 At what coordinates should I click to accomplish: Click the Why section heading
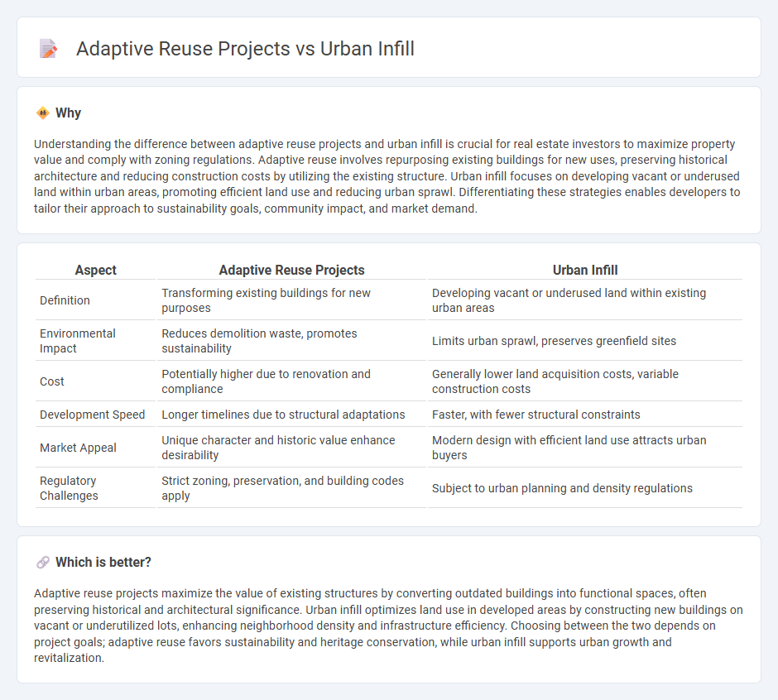[x=68, y=113]
